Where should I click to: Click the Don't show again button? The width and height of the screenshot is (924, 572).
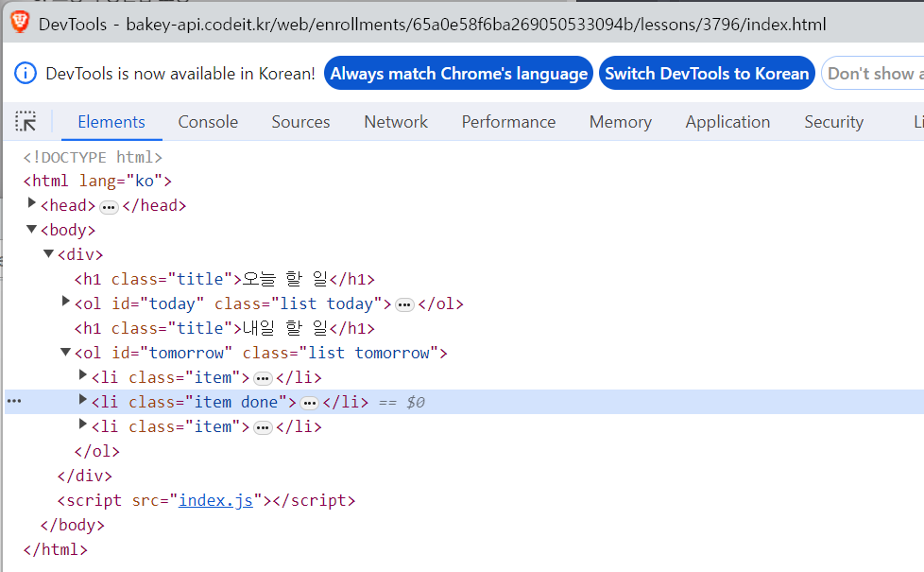[x=873, y=73]
